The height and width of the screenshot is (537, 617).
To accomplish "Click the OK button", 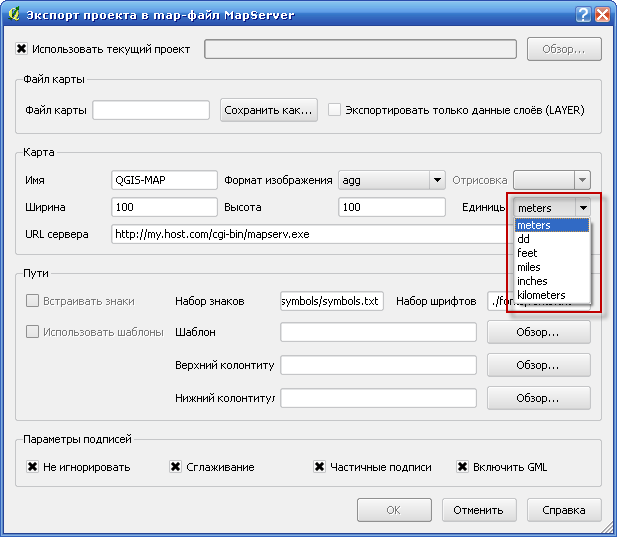I will click(394, 510).
